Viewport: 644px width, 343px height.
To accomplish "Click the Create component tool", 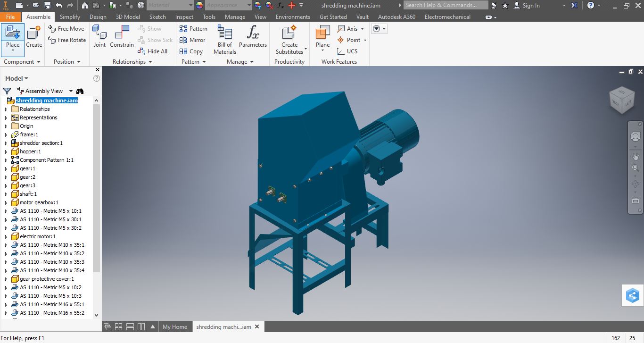I will click(34, 37).
